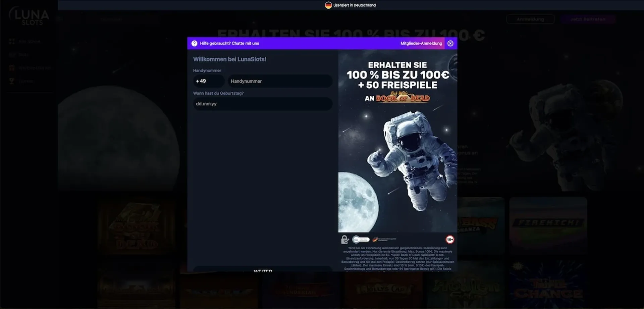Open the Mitglieder-Anmeldung link

click(421, 43)
